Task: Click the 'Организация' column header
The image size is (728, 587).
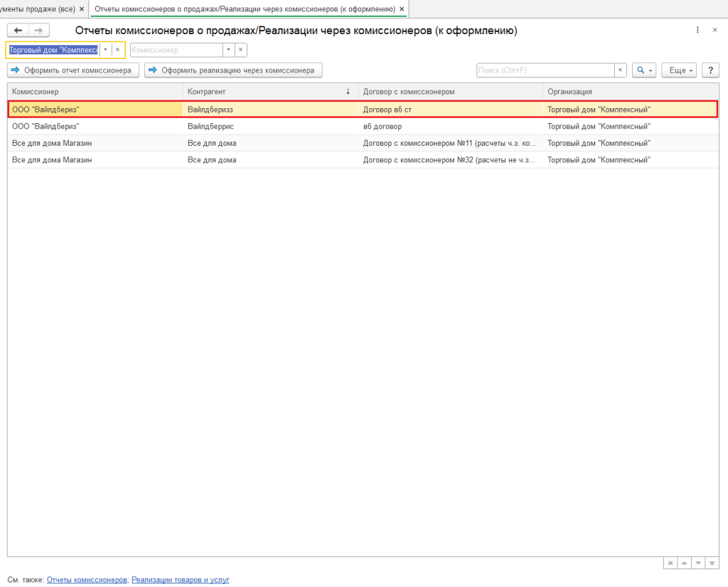Action: 631,92
